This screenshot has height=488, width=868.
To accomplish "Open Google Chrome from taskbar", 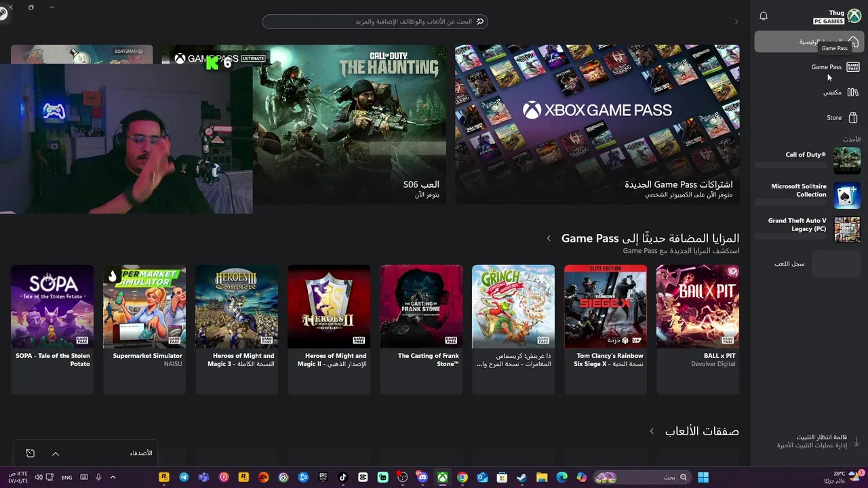I will pos(462,477).
